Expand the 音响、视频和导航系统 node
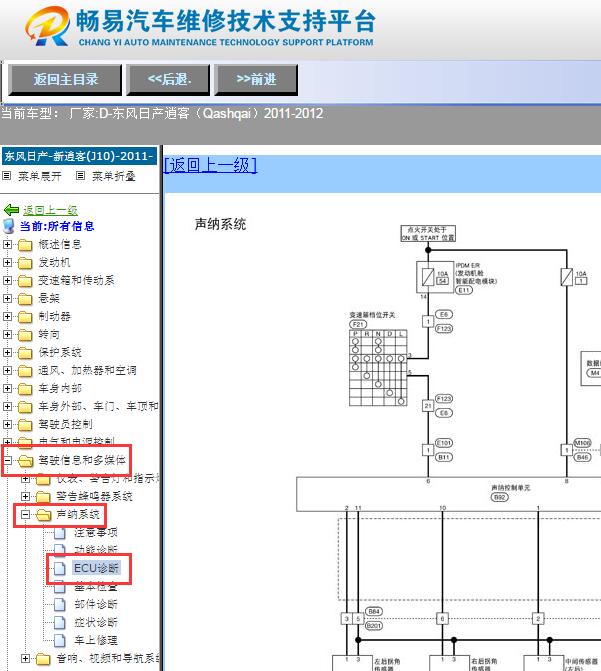The image size is (601, 671). (x=26, y=658)
